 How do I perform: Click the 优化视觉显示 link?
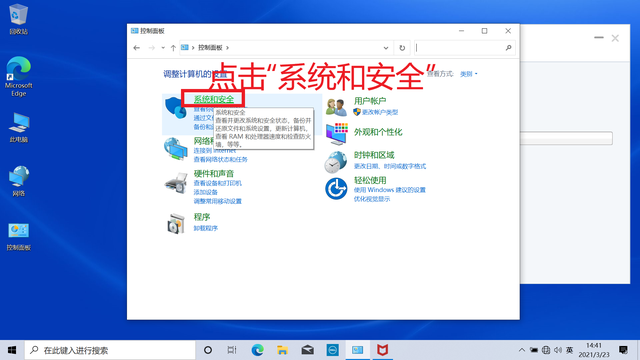tap(372, 199)
